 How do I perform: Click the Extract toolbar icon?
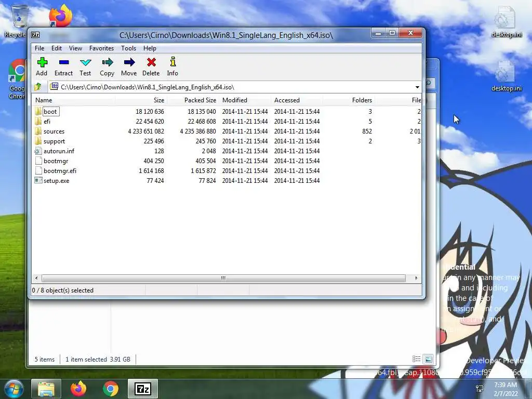pos(64,62)
